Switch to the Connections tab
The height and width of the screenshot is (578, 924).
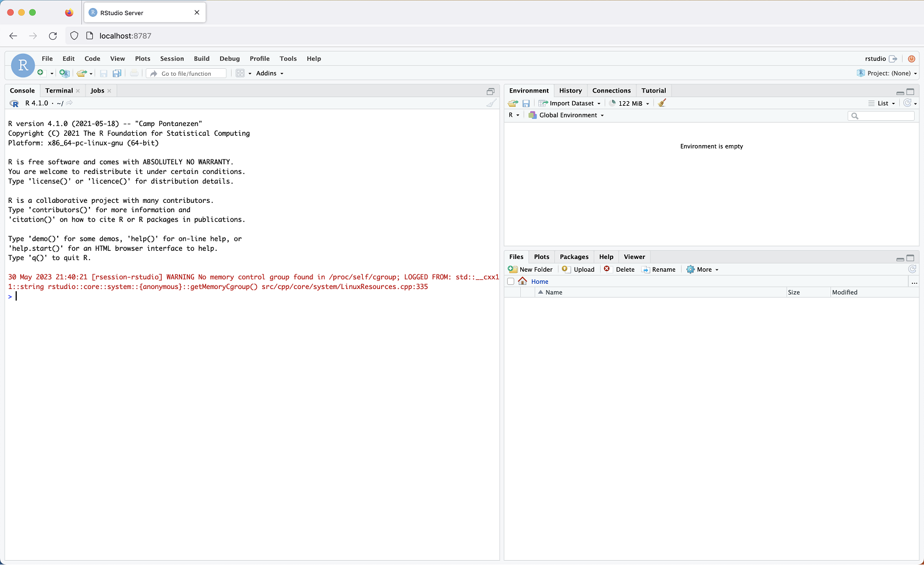pyautogui.click(x=612, y=91)
